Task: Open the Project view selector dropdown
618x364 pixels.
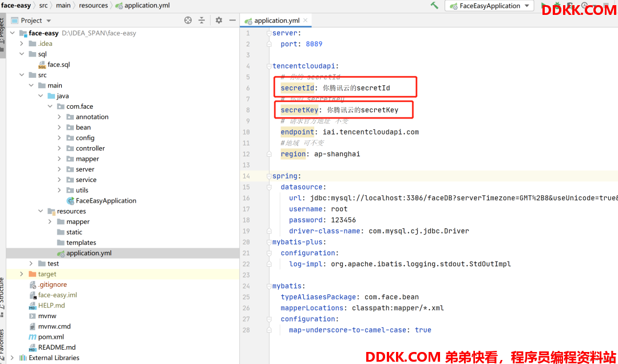Action: (x=35, y=21)
